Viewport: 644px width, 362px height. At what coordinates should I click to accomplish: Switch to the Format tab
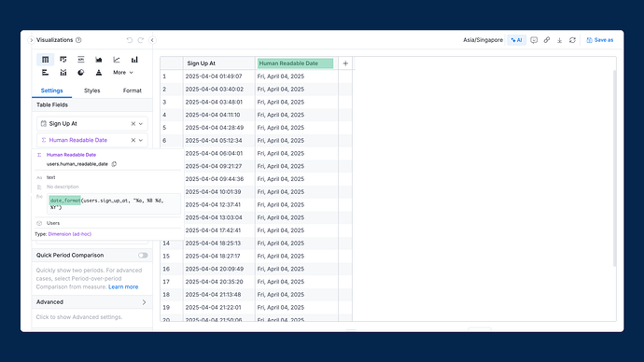(x=132, y=90)
